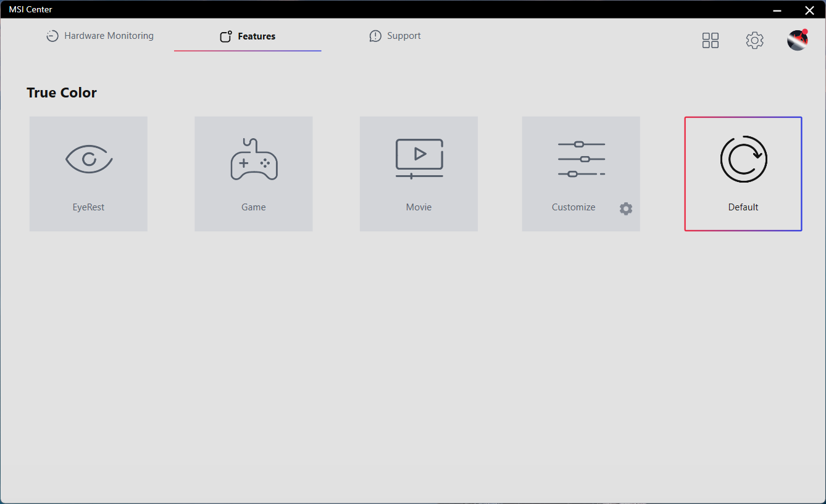Select the EyeRest color mode
This screenshot has width=826, height=504.
(x=88, y=174)
